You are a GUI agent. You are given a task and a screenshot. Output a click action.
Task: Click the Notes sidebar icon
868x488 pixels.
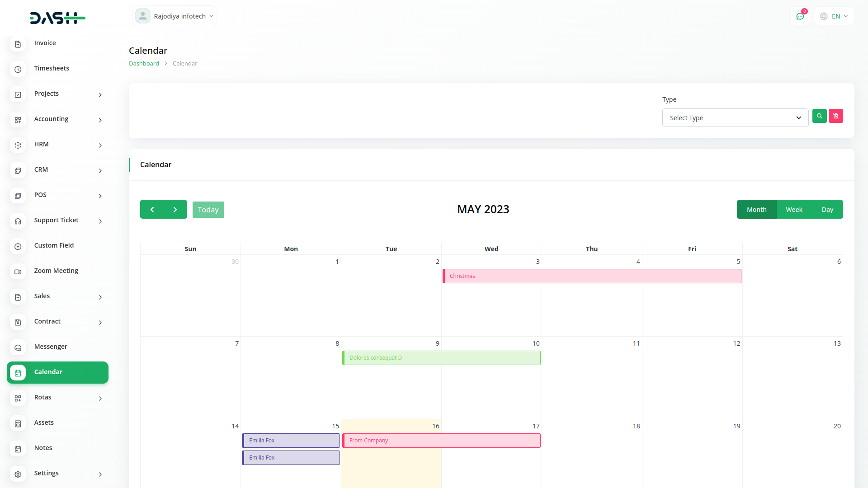18,449
